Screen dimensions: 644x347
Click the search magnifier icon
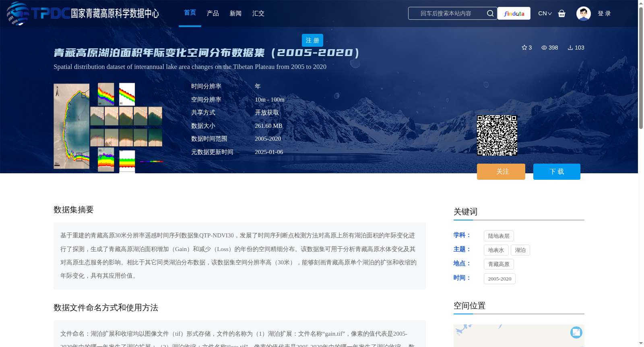[x=490, y=13]
